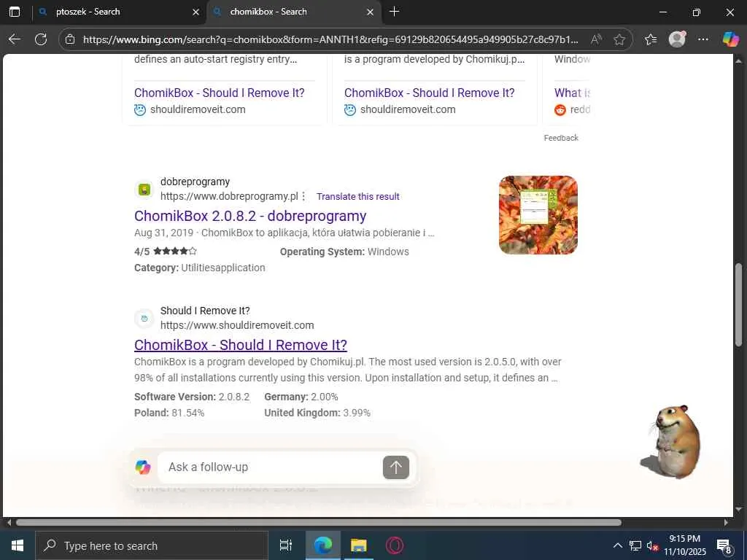Click Software Version: 2.0.8.2 text
The height and width of the screenshot is (560, 747).
click(192, 397)
